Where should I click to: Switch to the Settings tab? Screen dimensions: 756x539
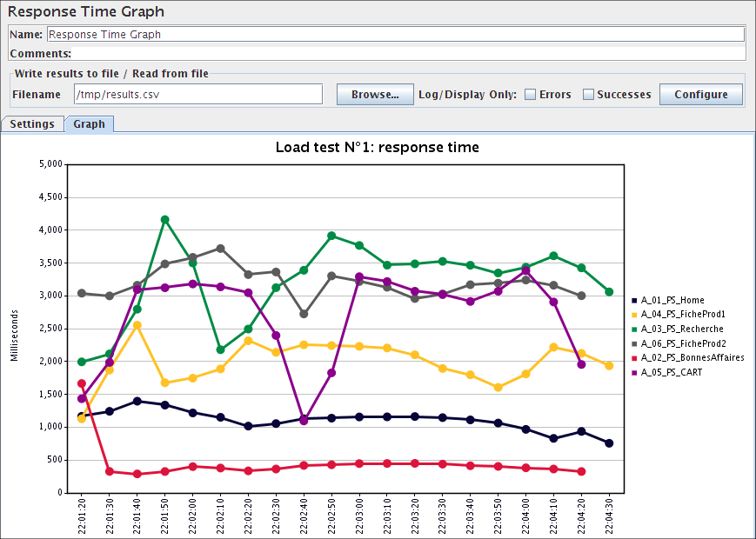tap(32, 124)
